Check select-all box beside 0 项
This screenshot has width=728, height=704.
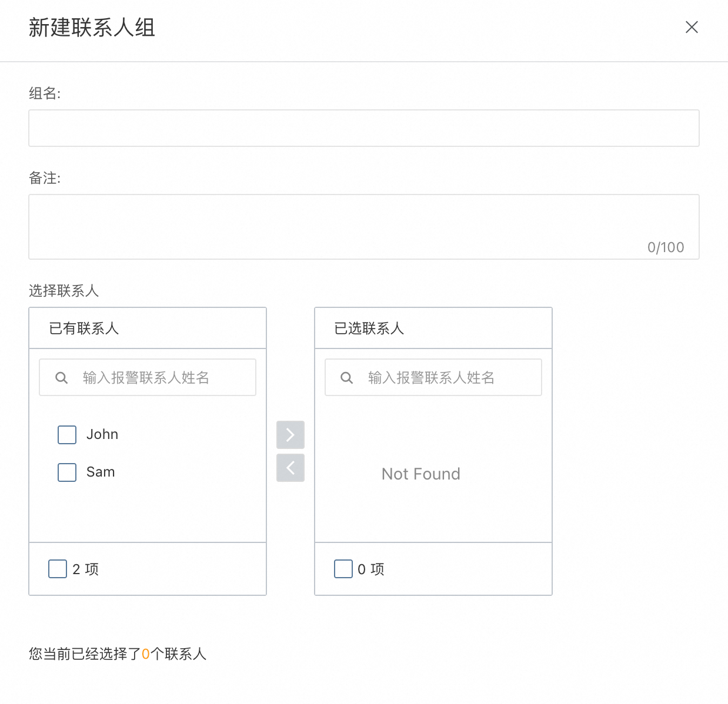(x=343, y=569)
